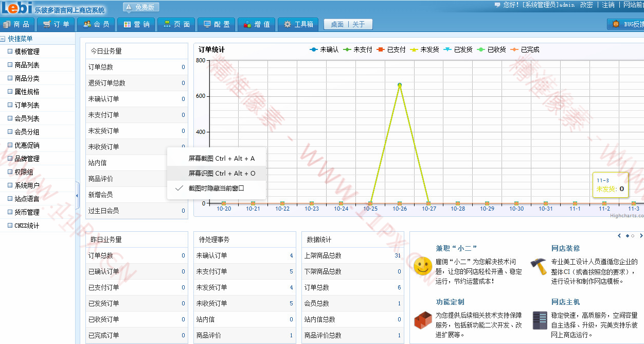Collapse the left sidebar with splitter arrow

[x=77, y=195]
